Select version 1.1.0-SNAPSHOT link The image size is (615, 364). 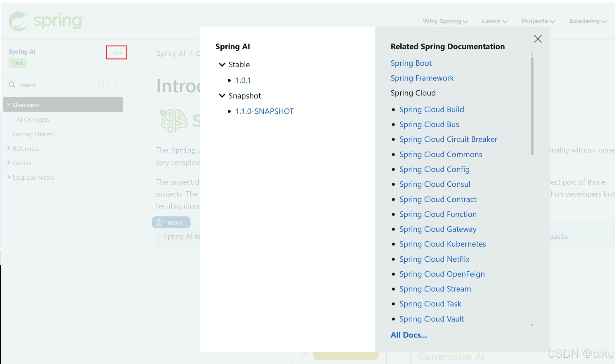[x=264, y=111]
